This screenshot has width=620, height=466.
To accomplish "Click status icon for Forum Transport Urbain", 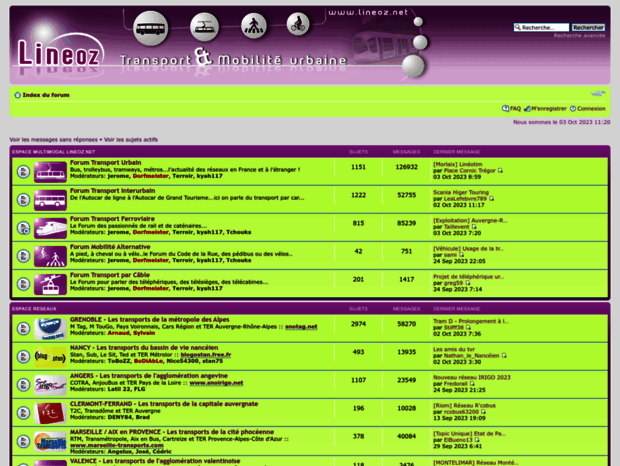I will coord(23,172).
